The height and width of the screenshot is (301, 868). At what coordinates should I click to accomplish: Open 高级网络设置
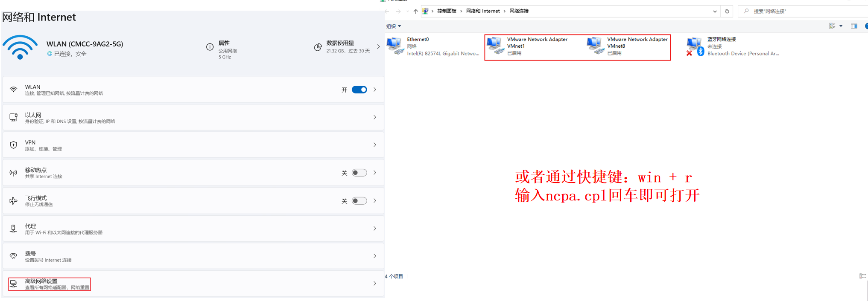pyautogui.click(x=193, y=284)
